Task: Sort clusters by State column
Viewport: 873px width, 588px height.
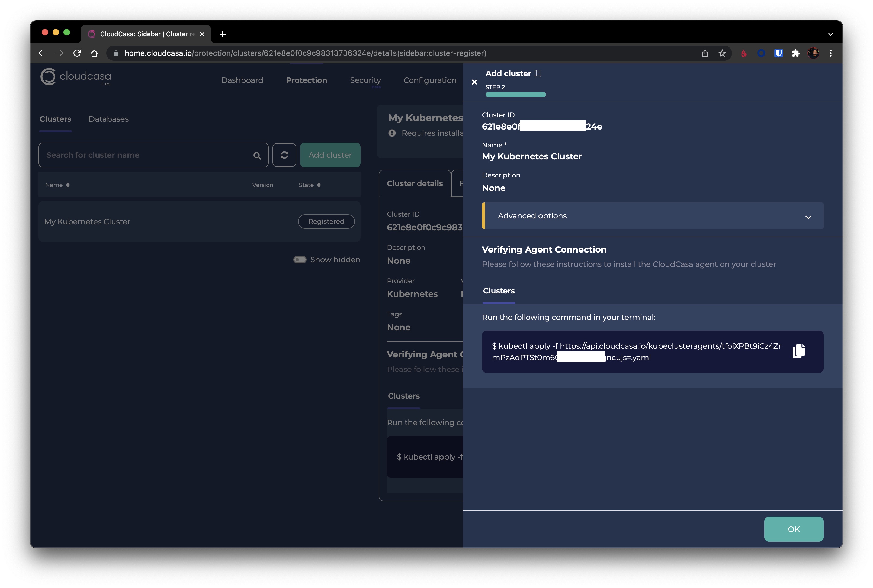Action: click(310, 185)
